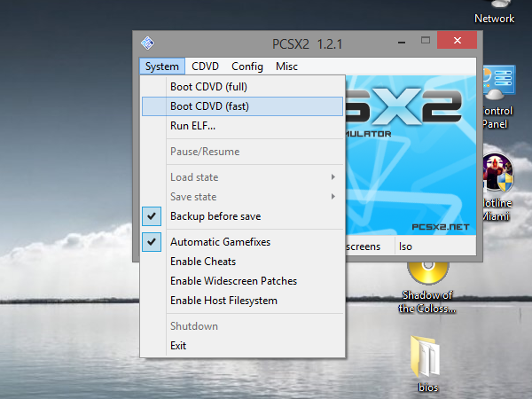532x399 pixels.
Task: Click Shutdown in System menu
Action: point(242,326)
